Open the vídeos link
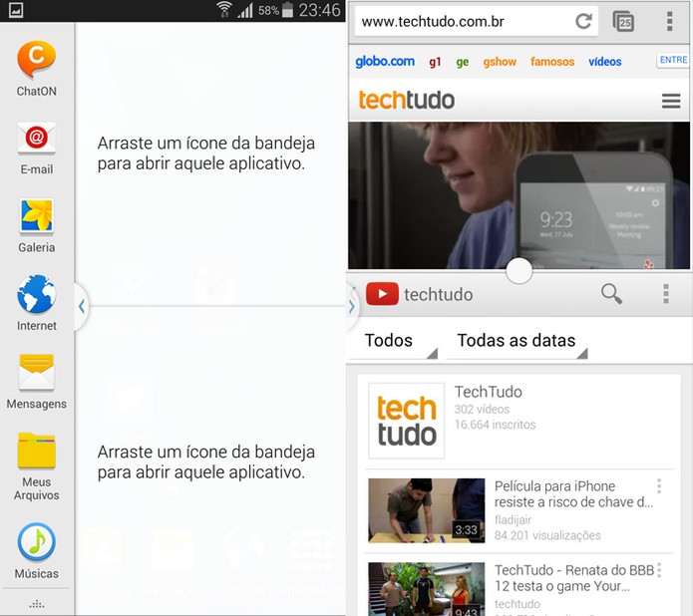The height and width of the screenshot is (616, 693). (x=605, y=62)
